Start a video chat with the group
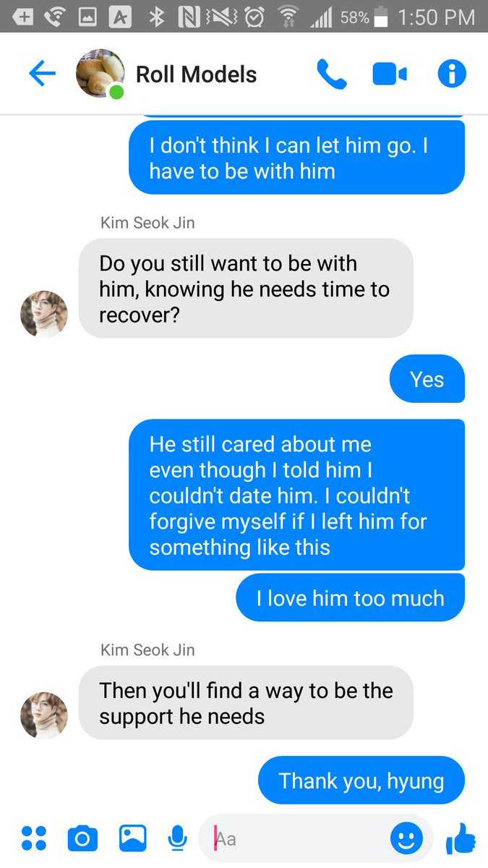The height and width of the screenshot is (868, 488). pyautogui.click(x=390, y=74)
